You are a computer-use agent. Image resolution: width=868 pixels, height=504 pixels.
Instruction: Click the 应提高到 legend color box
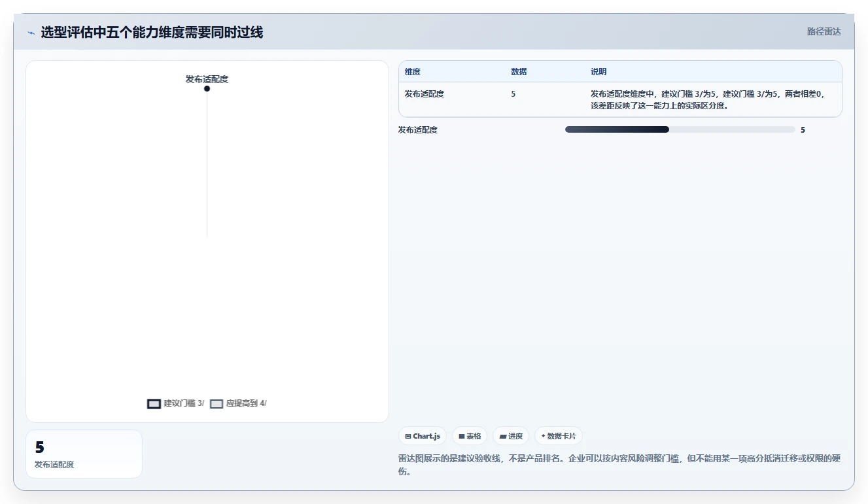click(217, 403)
